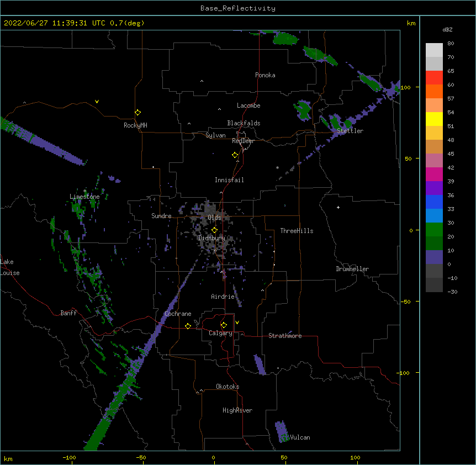Select the purple 39 dBZ legend swatch

[x=434, y=188]
